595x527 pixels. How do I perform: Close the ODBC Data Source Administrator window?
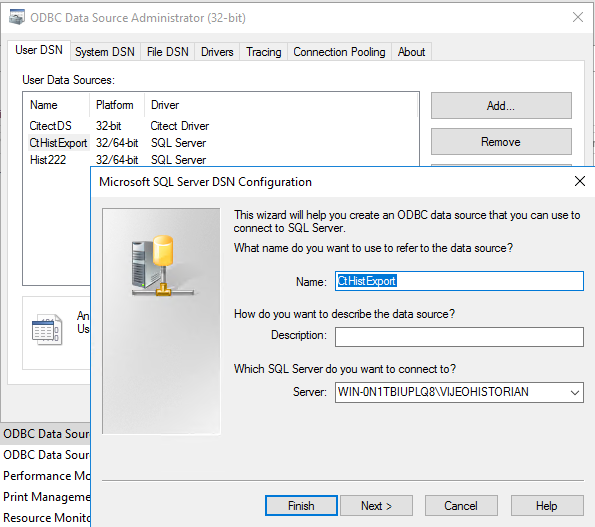(x=578, y=17)
